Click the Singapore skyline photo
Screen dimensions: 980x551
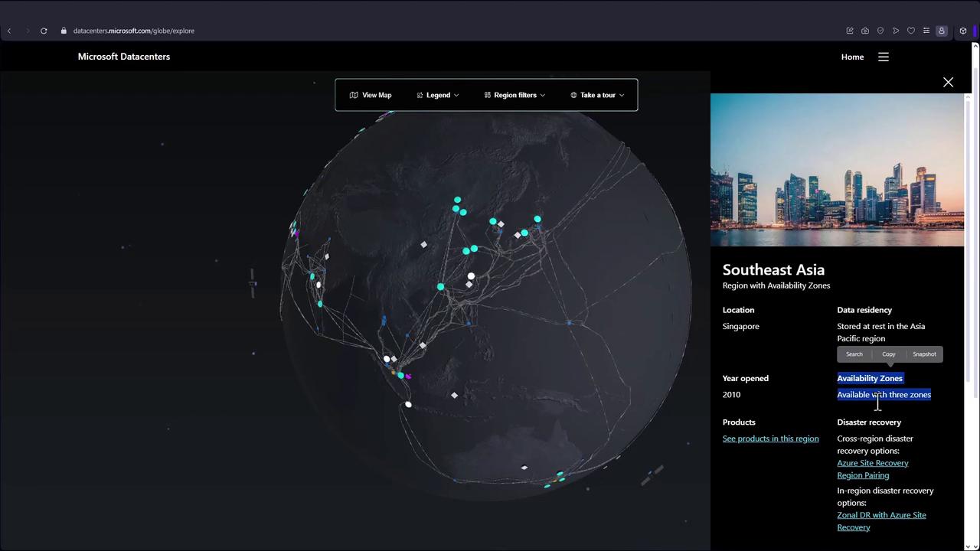point(837,170)
